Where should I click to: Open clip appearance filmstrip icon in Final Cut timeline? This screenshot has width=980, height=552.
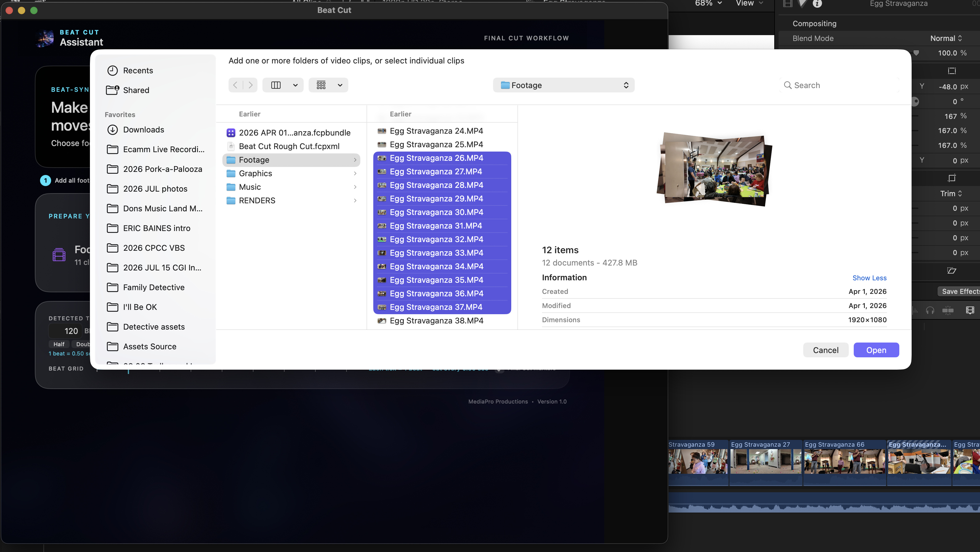[970, 310]
